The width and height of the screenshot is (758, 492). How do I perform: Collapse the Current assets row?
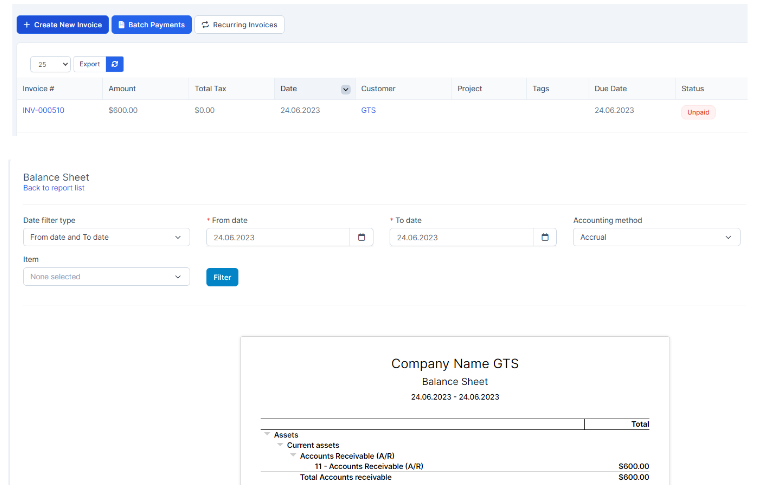[x=280, y=445]
